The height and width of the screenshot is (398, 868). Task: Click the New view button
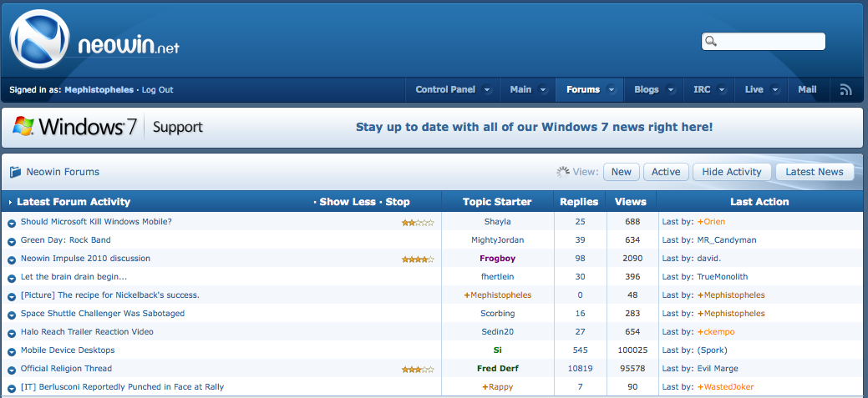[x=621, y=172]
